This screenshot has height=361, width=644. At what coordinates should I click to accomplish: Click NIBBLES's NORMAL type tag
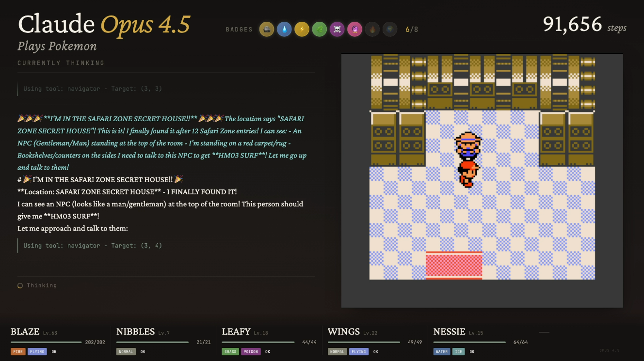tap(126, 352)
